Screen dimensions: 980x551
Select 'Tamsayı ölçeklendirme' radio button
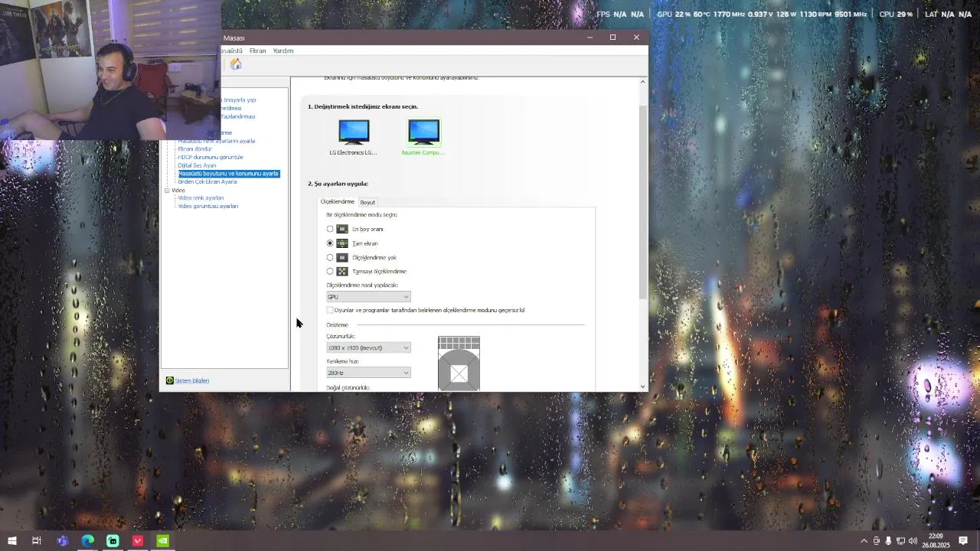[x=330, y=271]
